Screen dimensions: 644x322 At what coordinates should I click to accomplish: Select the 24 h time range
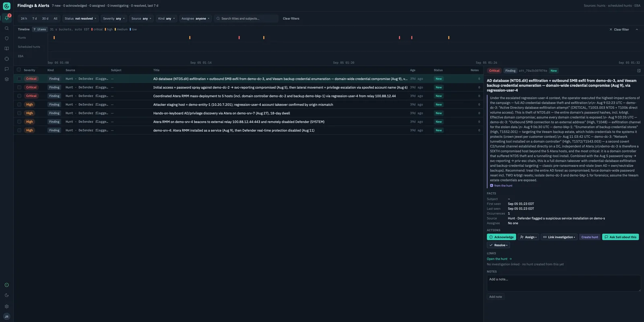coord(24,19)
